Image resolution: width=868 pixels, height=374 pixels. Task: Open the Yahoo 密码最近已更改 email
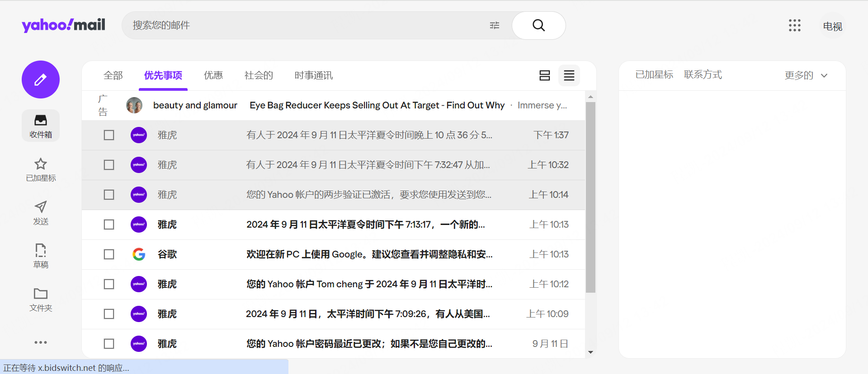click(x=333, y=344)
